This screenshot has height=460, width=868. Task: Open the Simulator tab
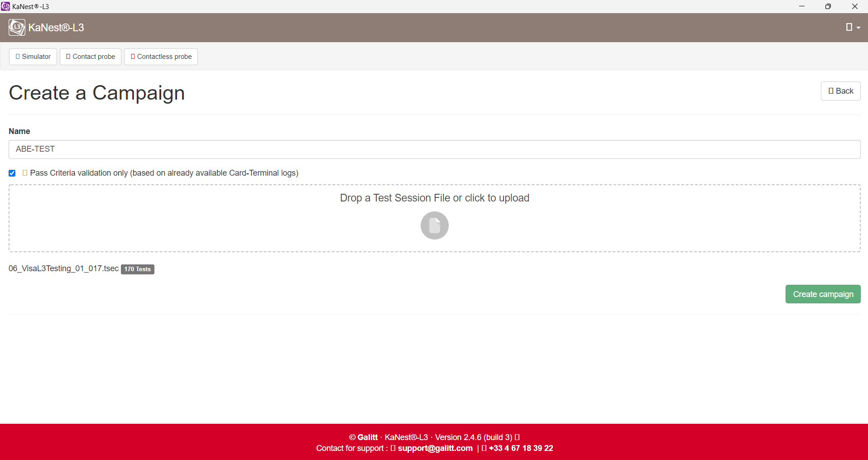(x=33, y=57)
